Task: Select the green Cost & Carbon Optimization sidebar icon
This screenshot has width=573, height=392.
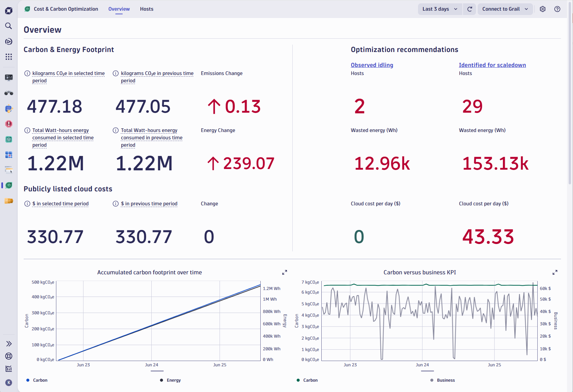Action: (x=8, y=185)
